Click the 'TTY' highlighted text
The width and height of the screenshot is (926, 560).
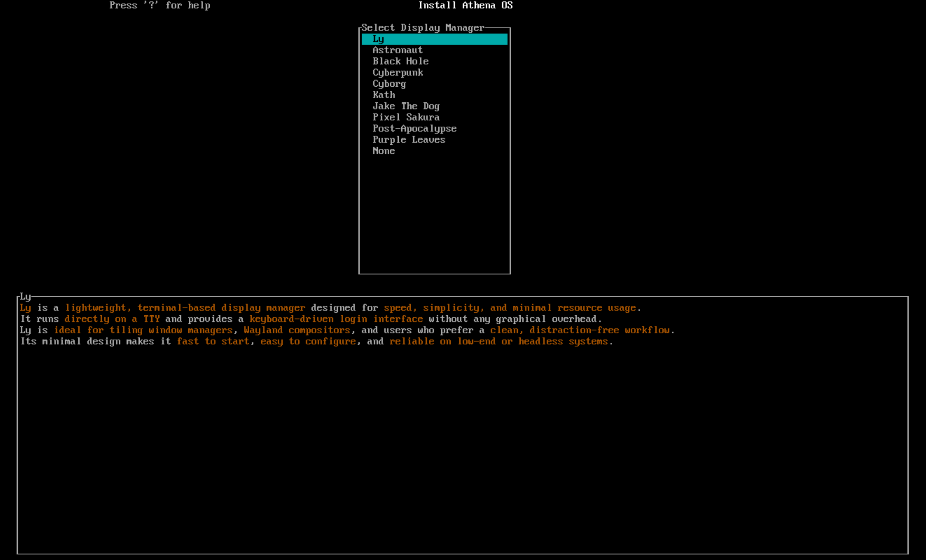click(x=151, y=318)
